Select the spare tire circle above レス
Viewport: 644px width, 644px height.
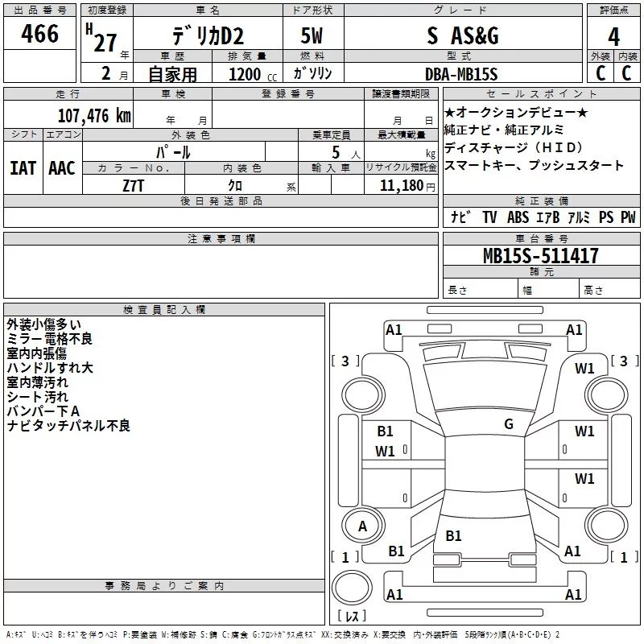352,588
